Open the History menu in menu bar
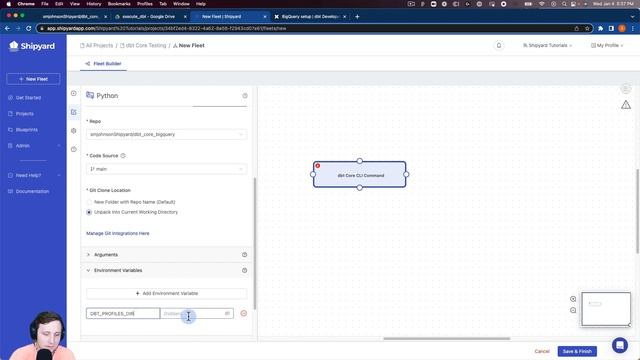The width and height of the screenshot is (640, 360). pos(93,4)
